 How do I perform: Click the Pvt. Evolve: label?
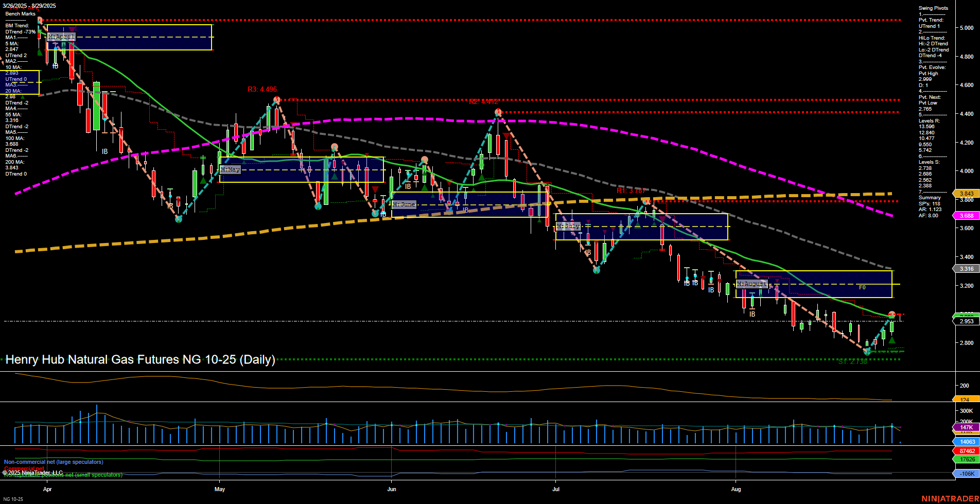(x=932, y=67)
